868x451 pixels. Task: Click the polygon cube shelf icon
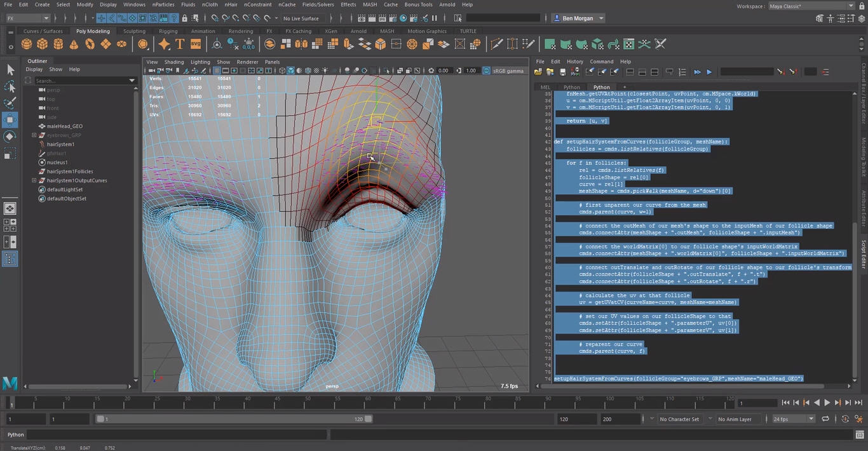pos(42,44)
